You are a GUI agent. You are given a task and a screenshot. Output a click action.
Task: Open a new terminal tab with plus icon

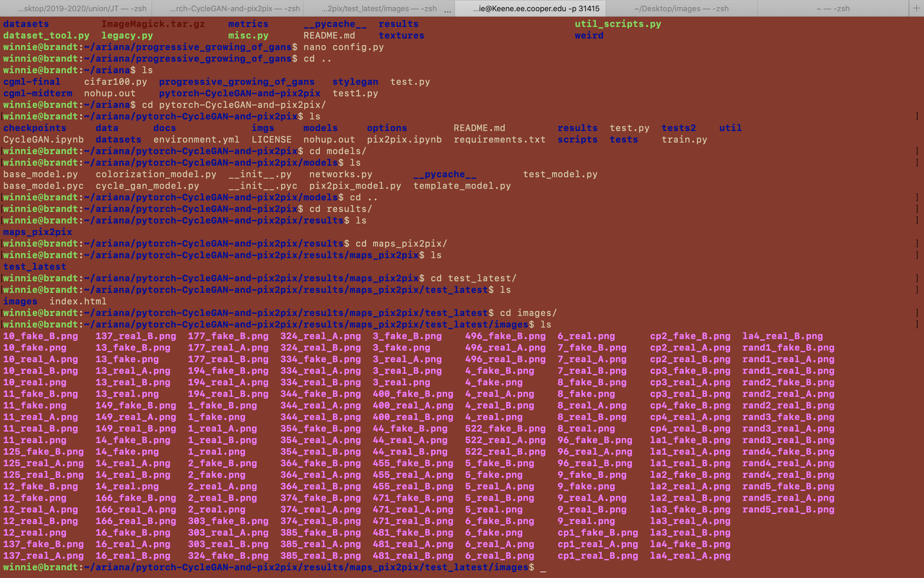916,8
